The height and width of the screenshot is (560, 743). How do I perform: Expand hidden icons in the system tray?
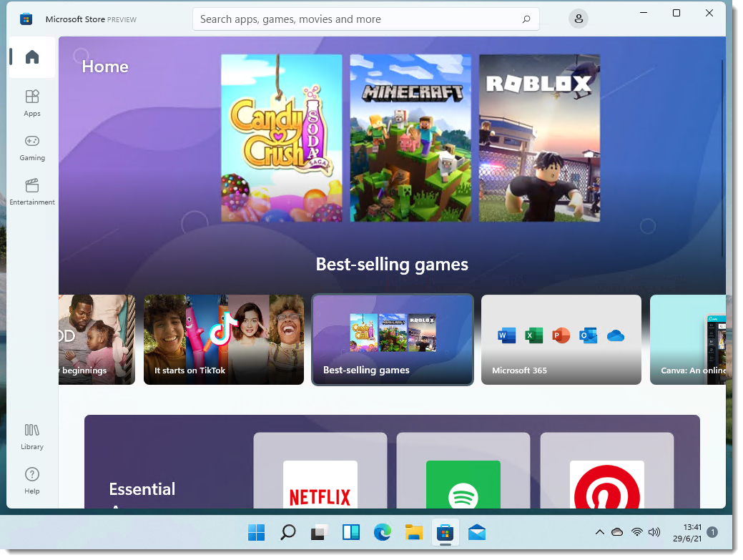pyautogui.click(x=600, y=532)
